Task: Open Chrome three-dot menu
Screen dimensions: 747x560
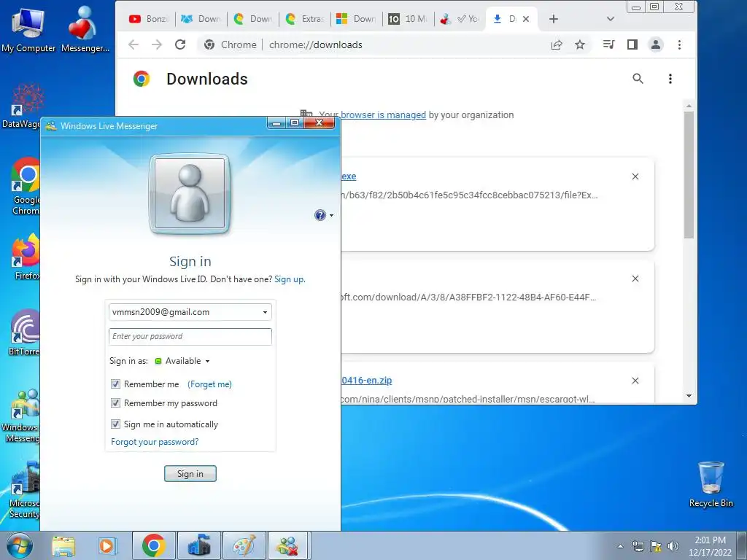Action: pyautogui.click(x=679, y=44)
